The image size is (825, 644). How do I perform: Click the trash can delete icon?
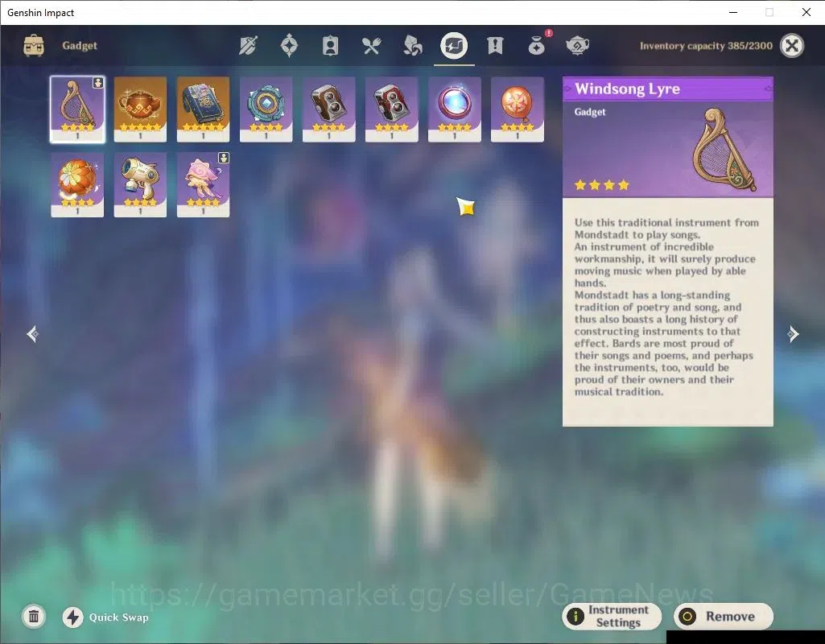pos(34,617)
